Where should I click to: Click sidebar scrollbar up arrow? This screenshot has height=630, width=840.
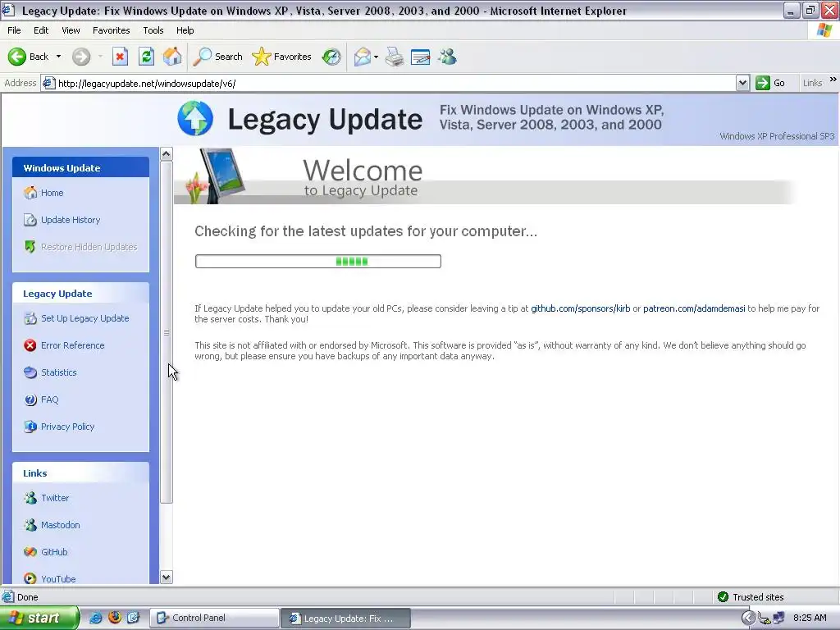166,153
